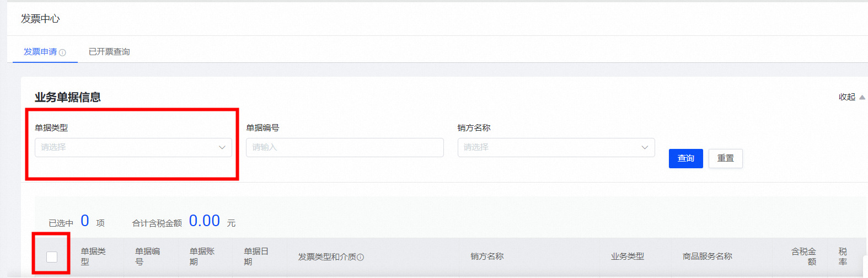This screenshot has width=868, height=278.
Task: Collapse the filter panel via 收起
Action: coord(851,97)
